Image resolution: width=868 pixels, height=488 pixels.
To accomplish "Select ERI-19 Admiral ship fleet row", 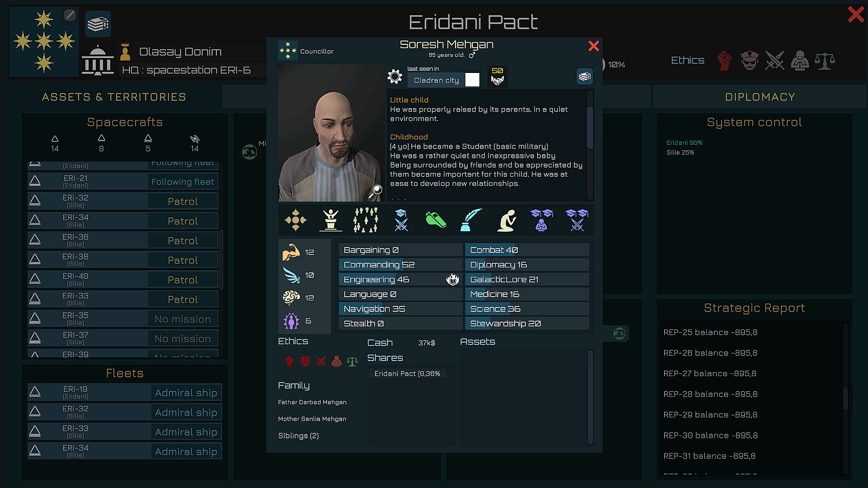I will click(x=125, y=392).
